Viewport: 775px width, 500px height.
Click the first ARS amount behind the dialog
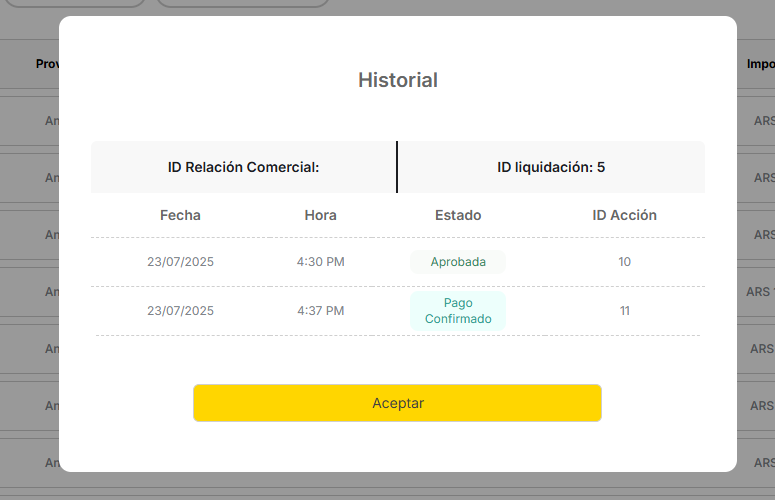pyautogui.click(x=763, y=121)
